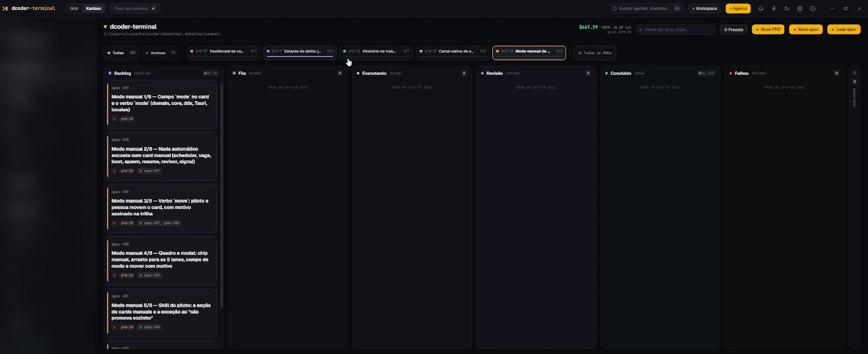Screen dimensions: 868x354
Task: Click the Concluído column header
Action: pos(660,73)
